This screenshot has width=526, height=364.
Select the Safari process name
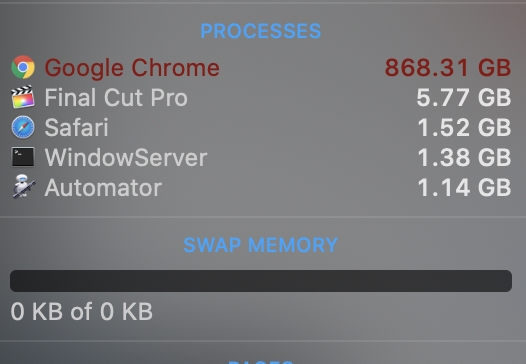76,127
